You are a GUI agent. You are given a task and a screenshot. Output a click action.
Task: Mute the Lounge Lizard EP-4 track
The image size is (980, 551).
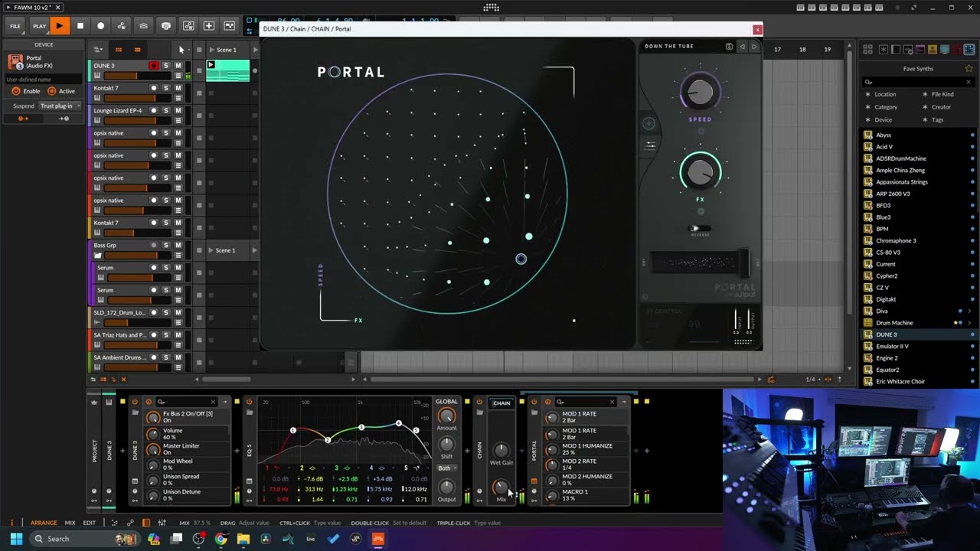178,111
